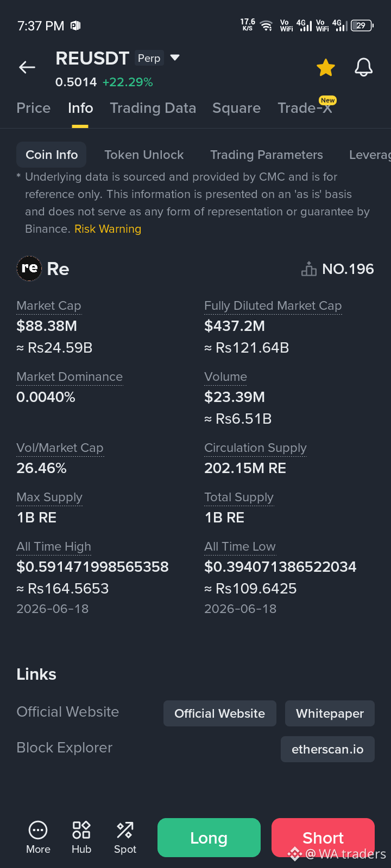Open the Trade-X tab marked New
This screenshot has width=391, height=868.
pyautogui.click(x=305, y=107)
